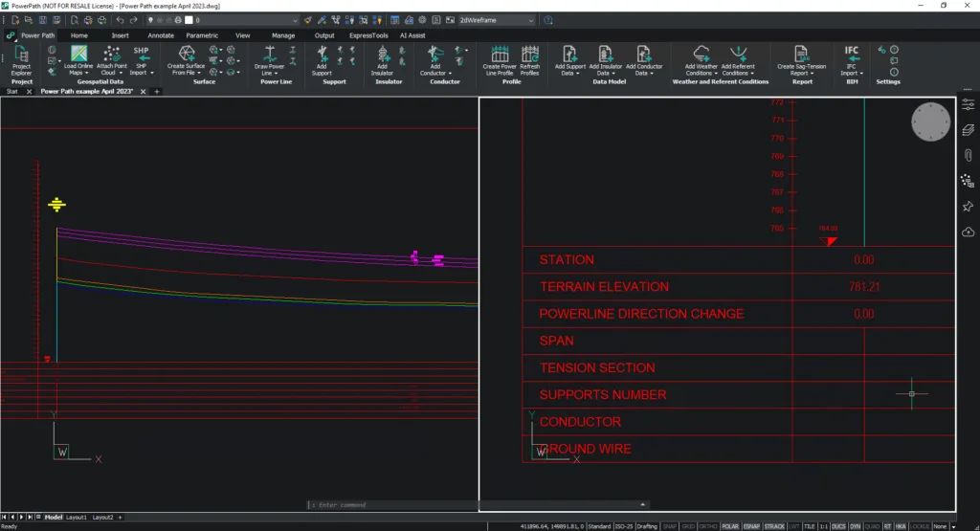Expand Create Sag-Tension Report dropdown arrow
This screenshot has width=980, height=531.
point(812,73)
